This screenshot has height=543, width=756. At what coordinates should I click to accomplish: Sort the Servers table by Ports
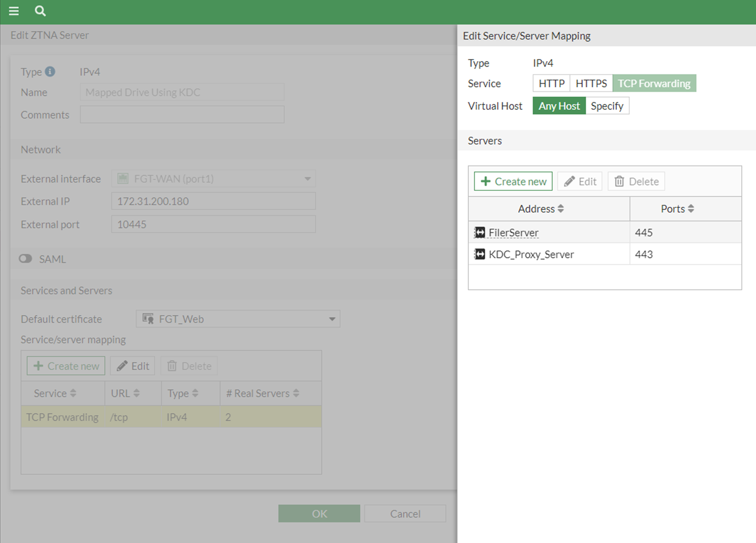677,208
